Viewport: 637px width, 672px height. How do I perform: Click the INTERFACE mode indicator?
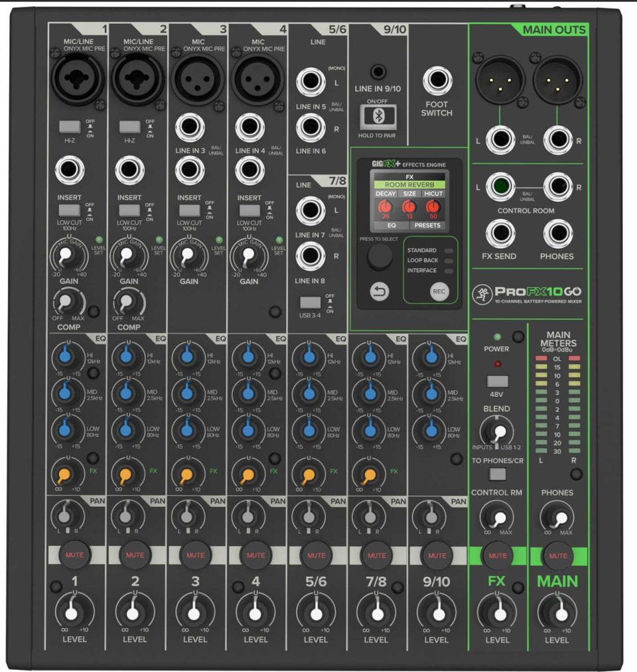[449, 271]
